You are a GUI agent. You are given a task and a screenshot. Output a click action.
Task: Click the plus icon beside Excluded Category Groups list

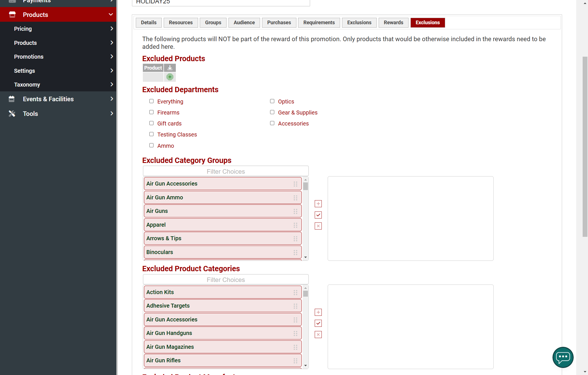[318, 204]
